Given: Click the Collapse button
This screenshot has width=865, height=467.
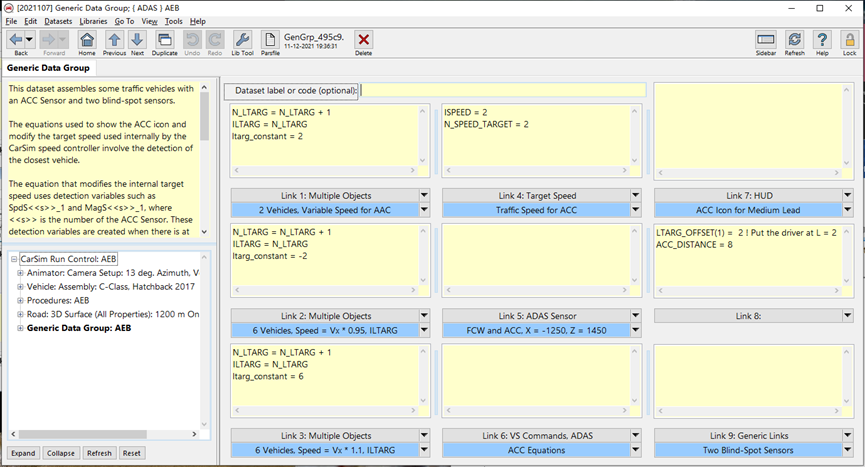Looking at the screenshot, I should [x=61, y=453].
